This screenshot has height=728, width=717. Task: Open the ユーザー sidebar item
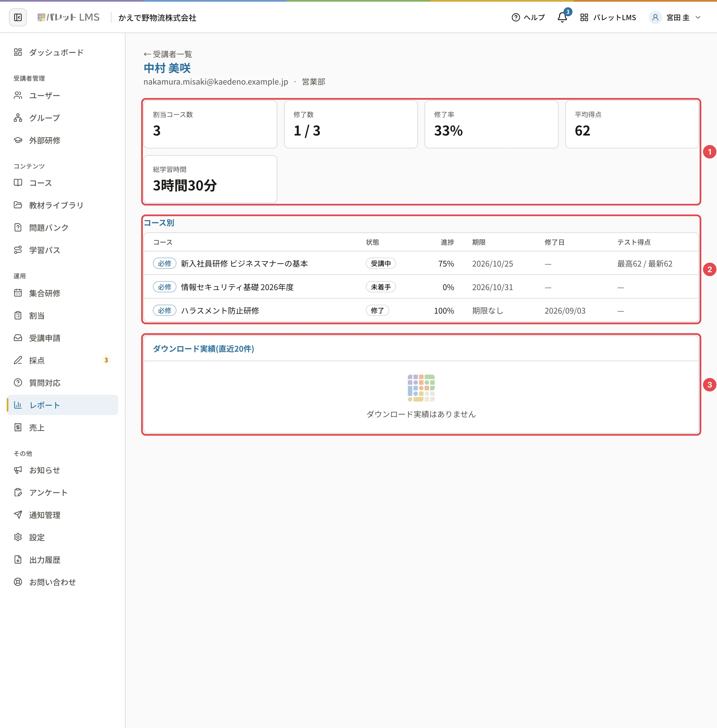(62, 95)
